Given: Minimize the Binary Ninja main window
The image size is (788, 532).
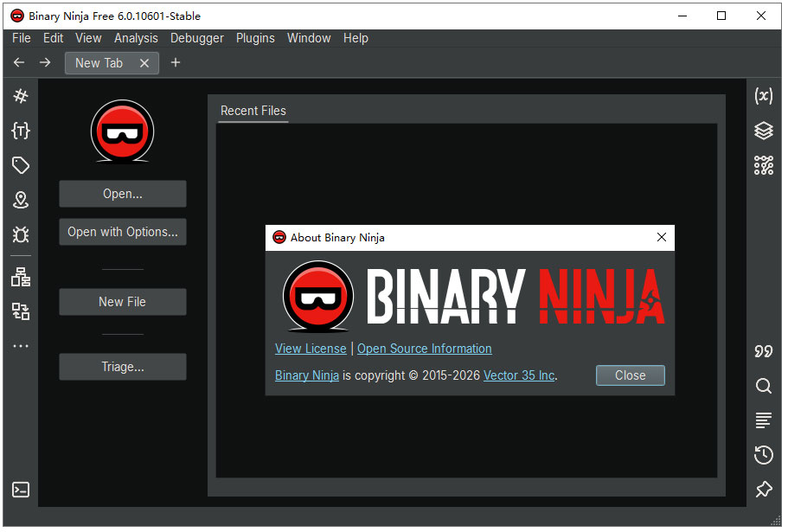Looking at the screenshot, I should click(x=682, y=16).
